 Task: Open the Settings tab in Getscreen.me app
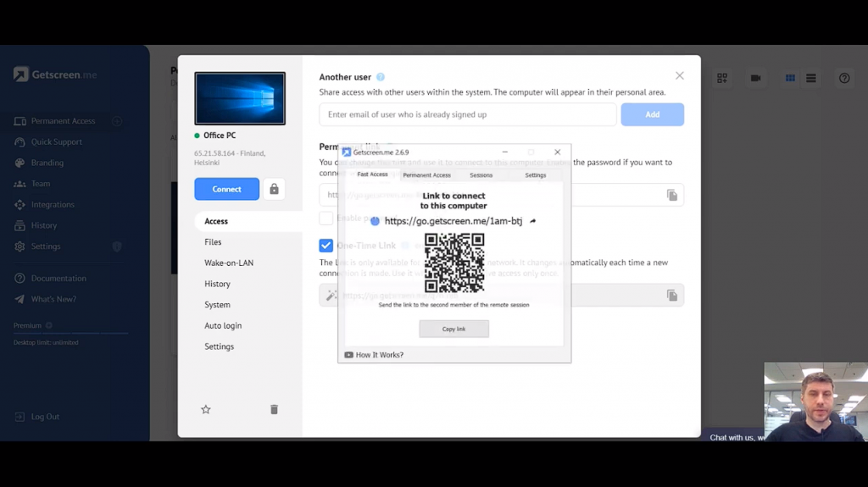[x=536, y=175]
